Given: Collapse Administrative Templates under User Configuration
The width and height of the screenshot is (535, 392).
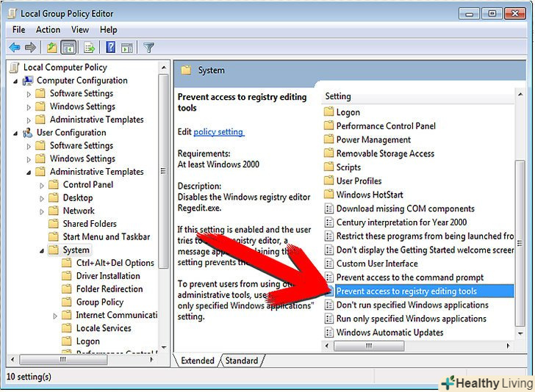Looking at the screenshot, I should click(29, 173).
